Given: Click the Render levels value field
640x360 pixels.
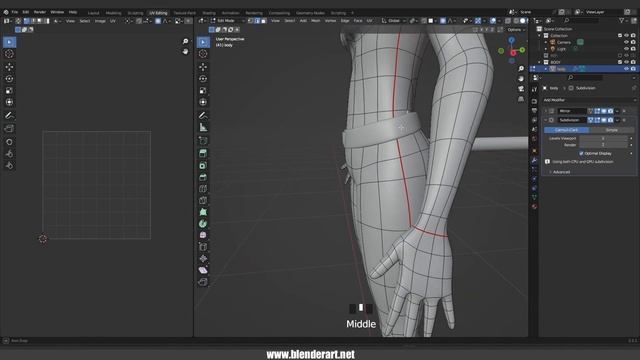Looking at the screenshot, I should coord(603,144).
